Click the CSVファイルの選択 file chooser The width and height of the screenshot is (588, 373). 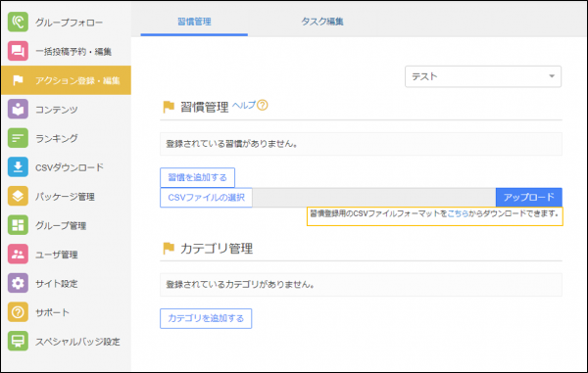(206, 198)
